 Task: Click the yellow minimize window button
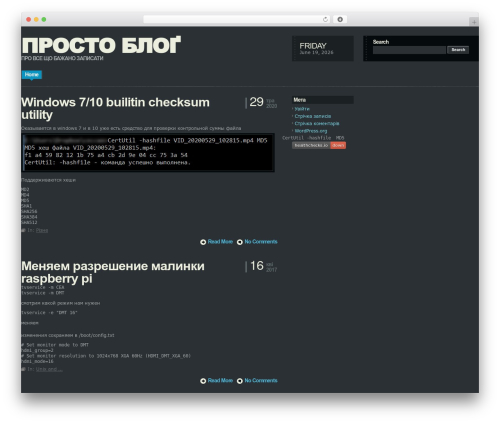click(x=36, y=19)
